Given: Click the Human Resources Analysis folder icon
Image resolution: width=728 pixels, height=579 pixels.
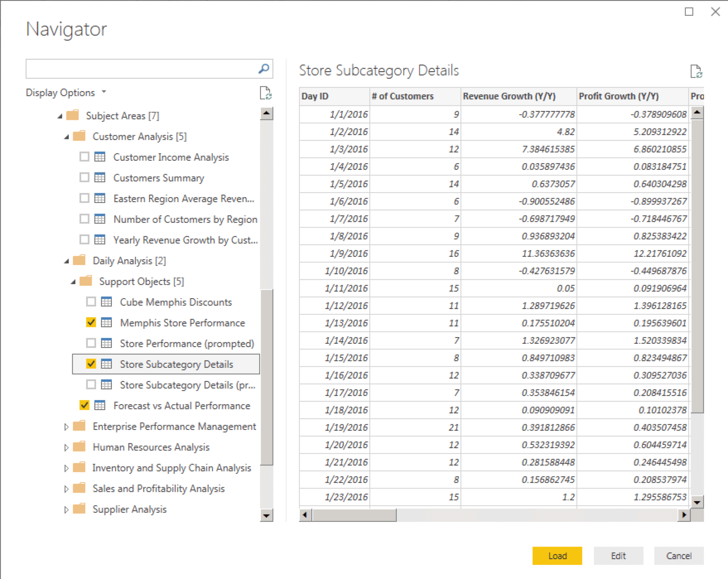Looking at the screenshot, I should click(79, 447).
